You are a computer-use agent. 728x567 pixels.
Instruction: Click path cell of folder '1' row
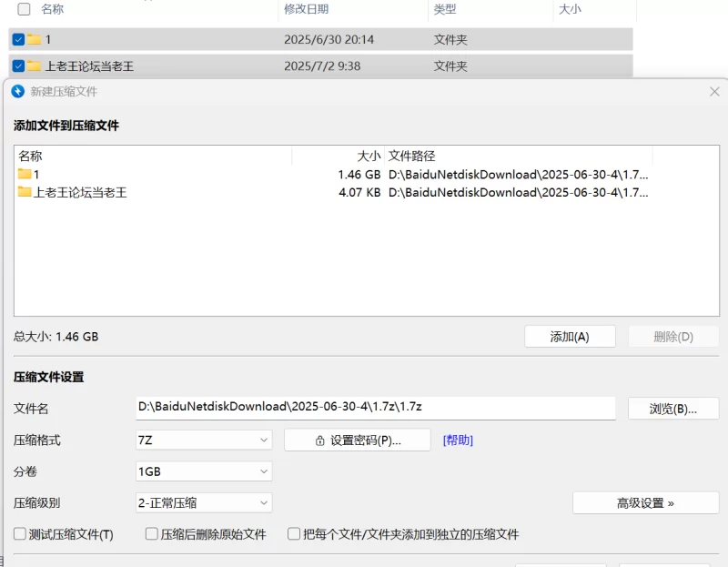point(518,175)
